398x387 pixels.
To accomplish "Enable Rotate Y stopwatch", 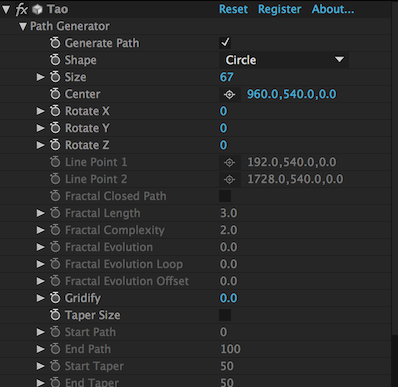I will 55,128.
